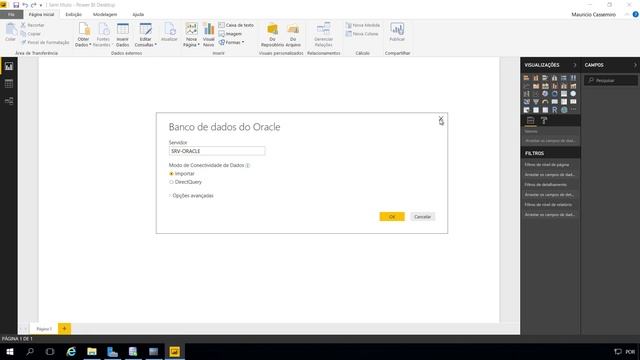Click Cancelar in the Oracle dialog
Viewport: 640px width, 360px height.
(x=422, y=217)
